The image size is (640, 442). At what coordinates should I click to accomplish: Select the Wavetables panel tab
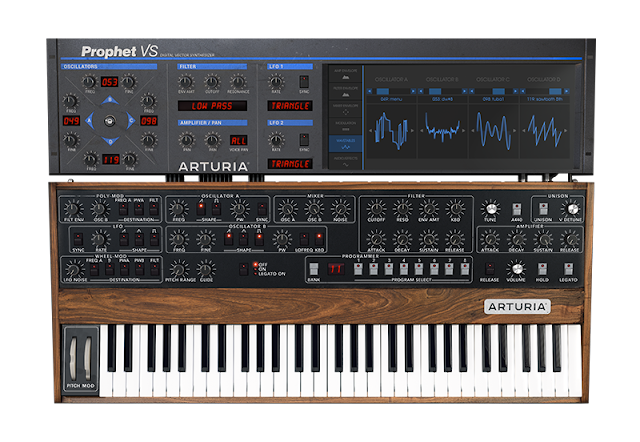point(345,144)
